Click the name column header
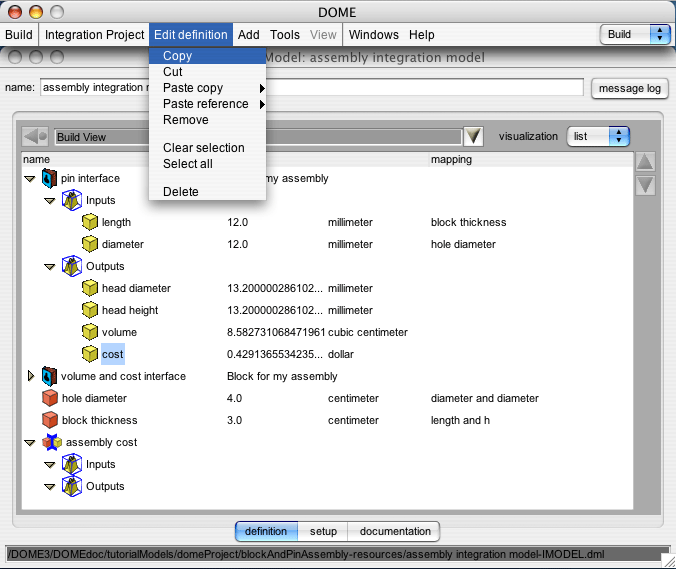This screenshot has width=676, height=569. [x=37, y=159]
